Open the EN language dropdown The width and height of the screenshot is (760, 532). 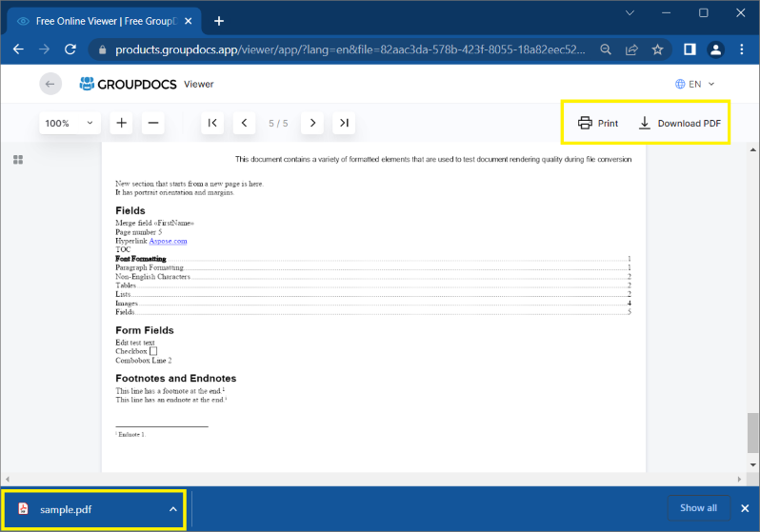pyautogui.click(x=695, y=84)
